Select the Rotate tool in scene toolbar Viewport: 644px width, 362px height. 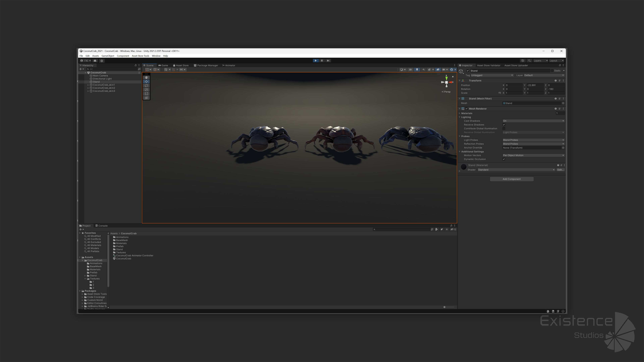click(146, 86)
